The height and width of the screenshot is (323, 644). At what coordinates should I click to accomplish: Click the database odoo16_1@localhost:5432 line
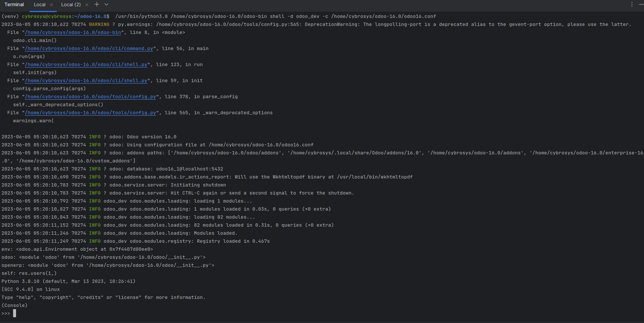click(112, 169)
